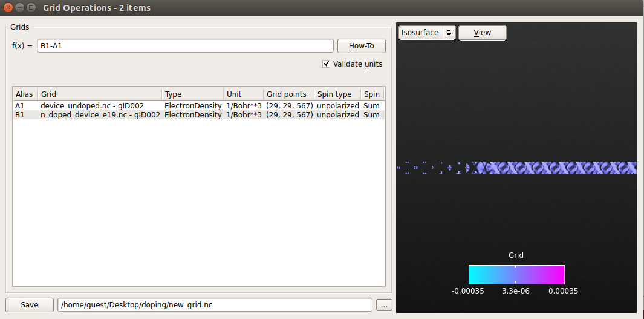Select n_doped_device_e19.nc - gID002 grid

[x=100, y=114]
